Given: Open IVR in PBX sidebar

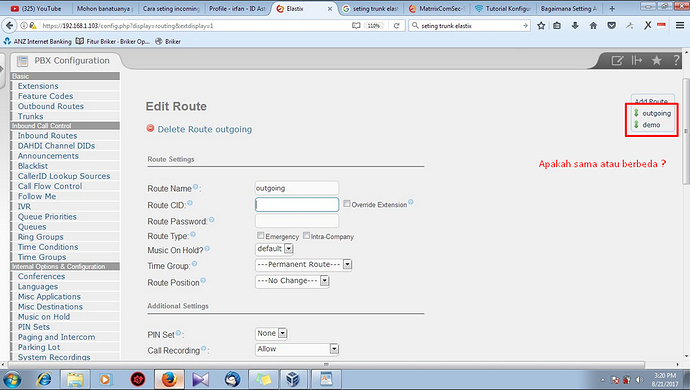Looking at the screenshot, I should pyautogui.click(x=24, y=206).
